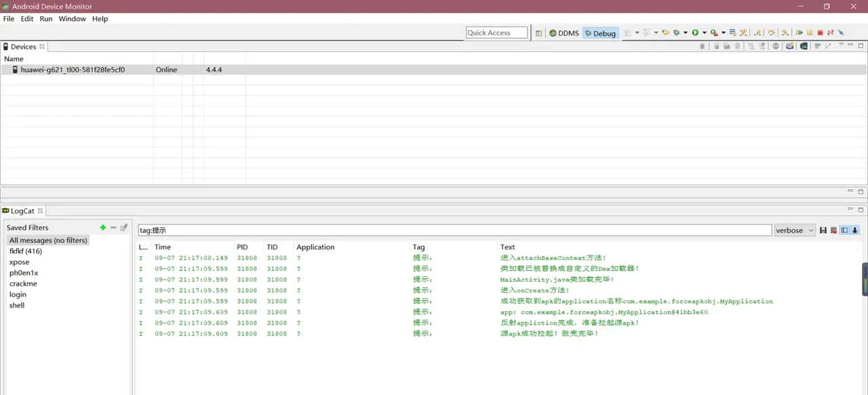Capture a device screenshot with camera icon
Image resolution: width=868 pixels, height=395 pixels.
[790, 47]
